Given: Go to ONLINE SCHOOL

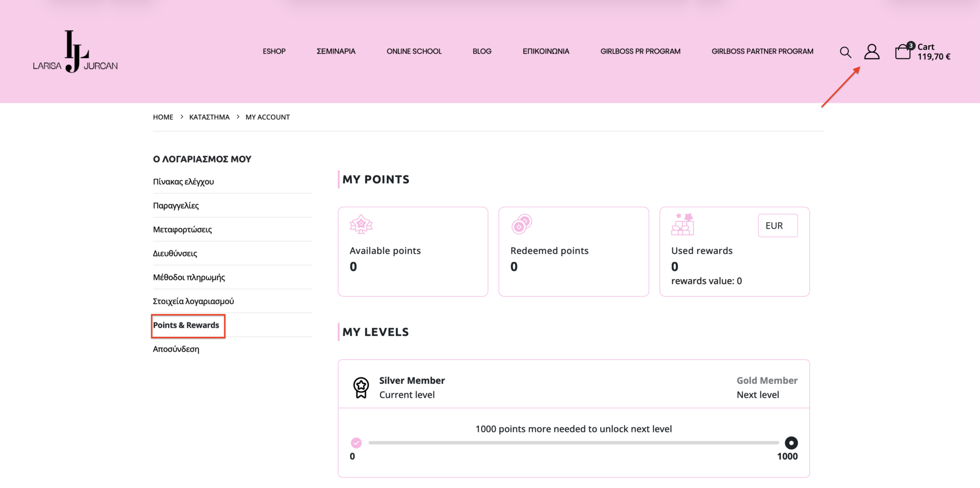Looking at the screenshot, I should (x=414, y=51).
